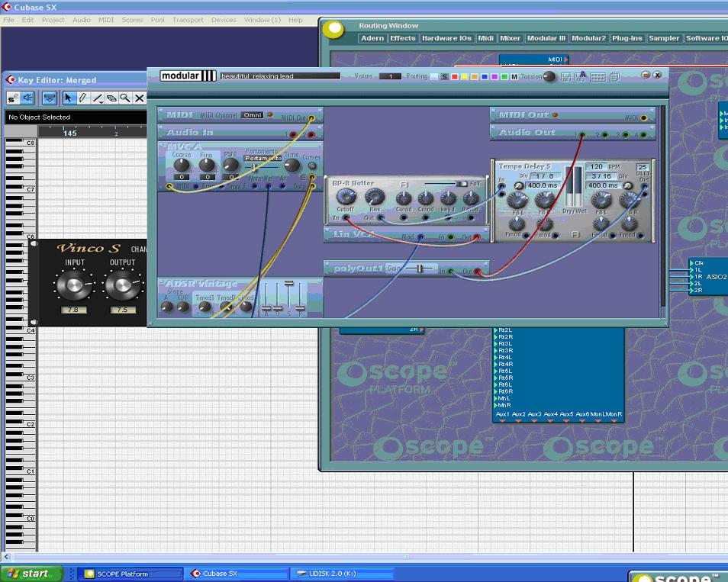Image resolution: width=728 pixels, height=582 pixels.
Task: Open the modular keyboard/grid icon
Action: click(598, 77)
